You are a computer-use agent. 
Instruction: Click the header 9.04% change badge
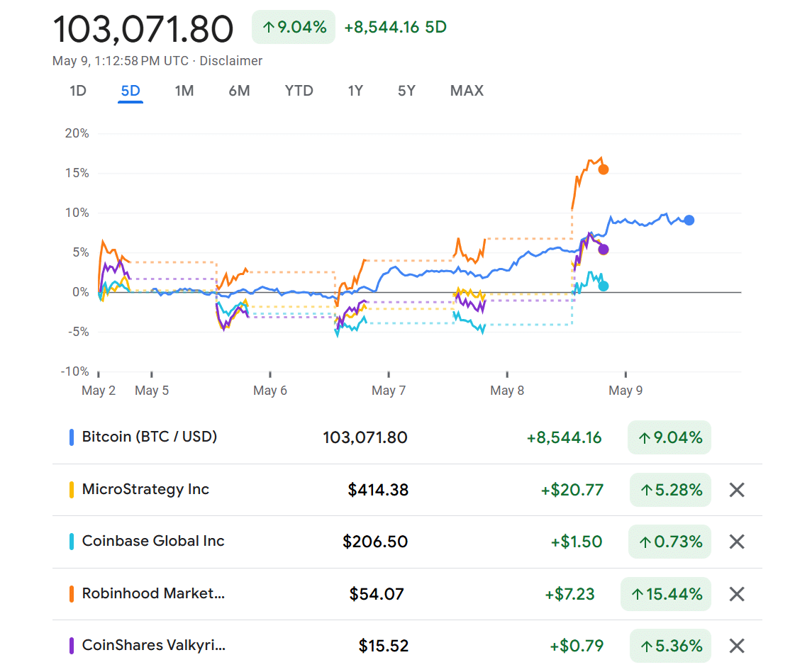[x=294, y=27]
